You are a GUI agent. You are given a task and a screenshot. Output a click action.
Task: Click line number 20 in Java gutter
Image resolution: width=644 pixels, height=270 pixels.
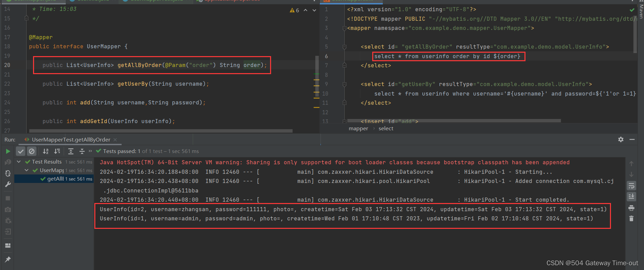coord(7,65)
